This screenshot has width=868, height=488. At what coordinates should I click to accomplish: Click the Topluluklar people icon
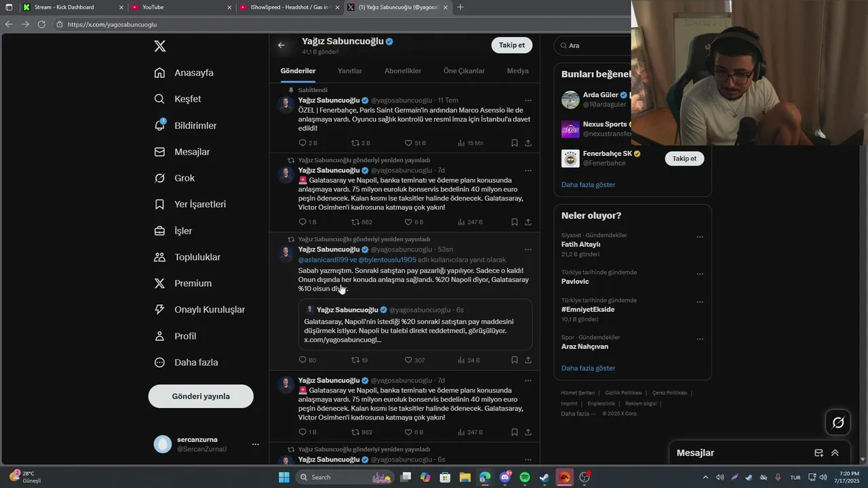159,257
